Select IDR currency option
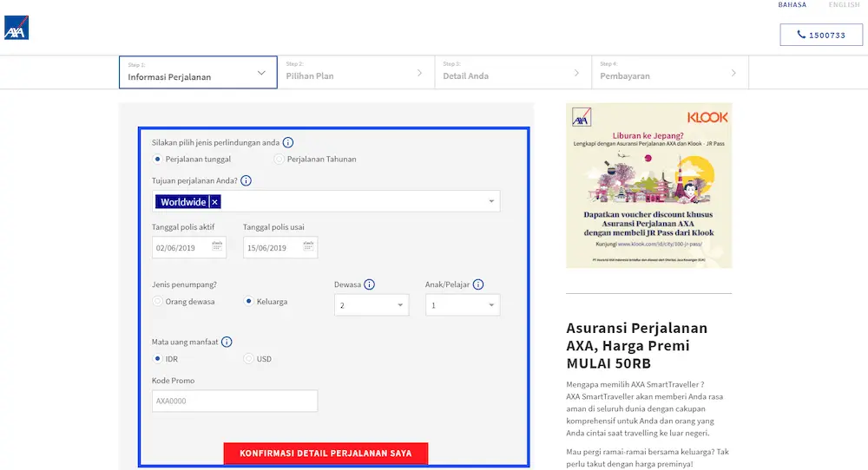Image resolution: width=868 pixels, height=470 pixels. click(157, 359)
